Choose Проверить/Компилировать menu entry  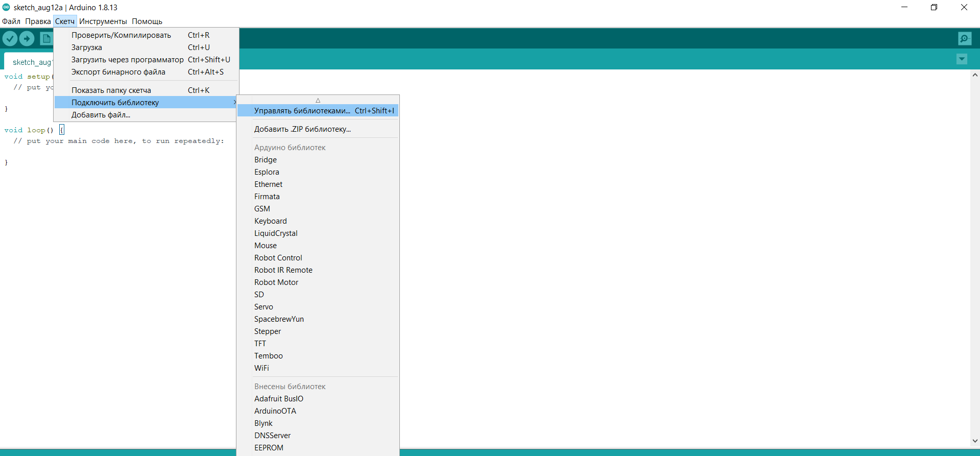point(147,35)
